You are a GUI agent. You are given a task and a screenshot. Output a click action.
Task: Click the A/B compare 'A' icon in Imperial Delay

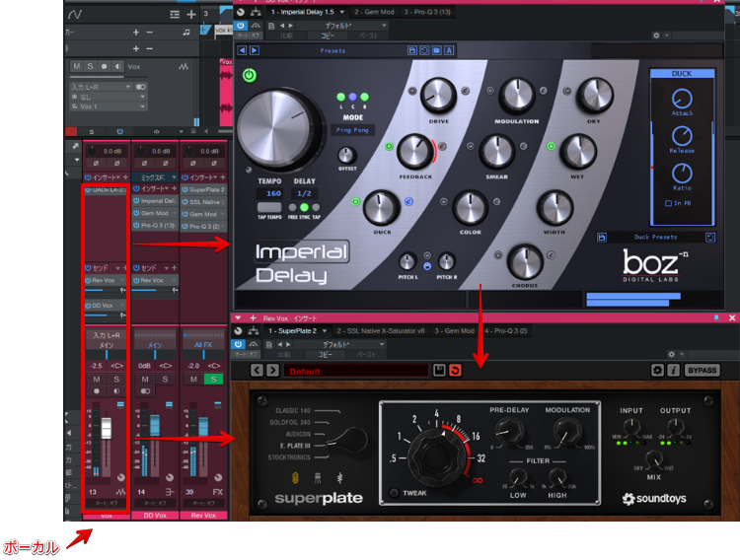(x=449, y=50)
